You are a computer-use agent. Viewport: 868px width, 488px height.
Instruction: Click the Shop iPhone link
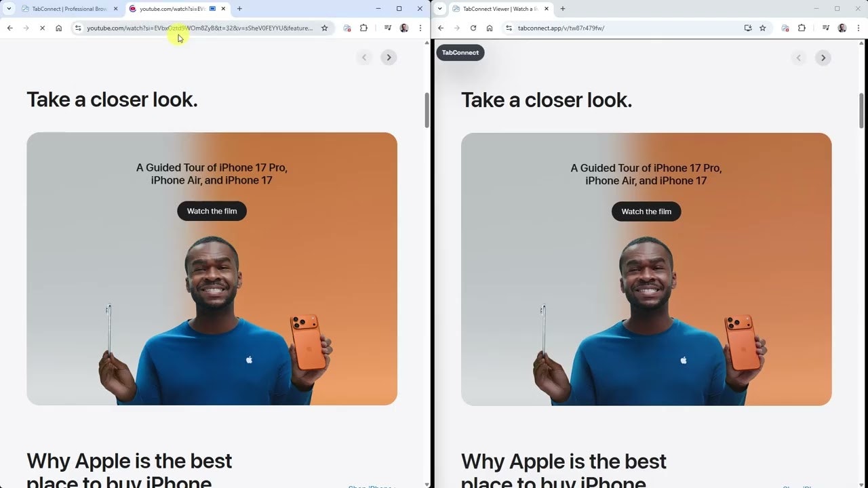[370, 486]
